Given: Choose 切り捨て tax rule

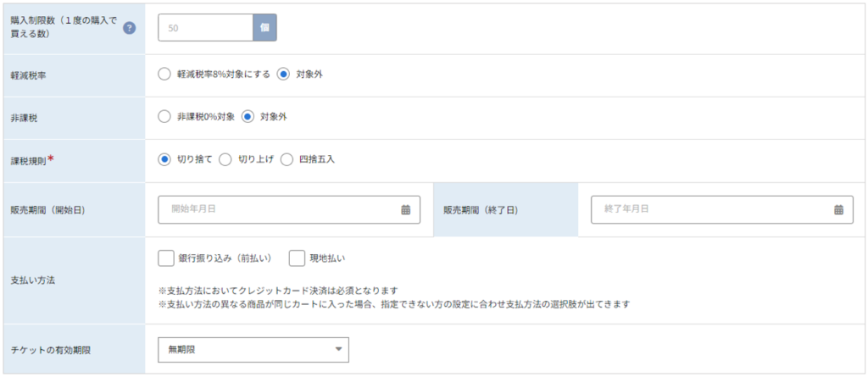Looking at the screenshot, I should pos(164,159).
